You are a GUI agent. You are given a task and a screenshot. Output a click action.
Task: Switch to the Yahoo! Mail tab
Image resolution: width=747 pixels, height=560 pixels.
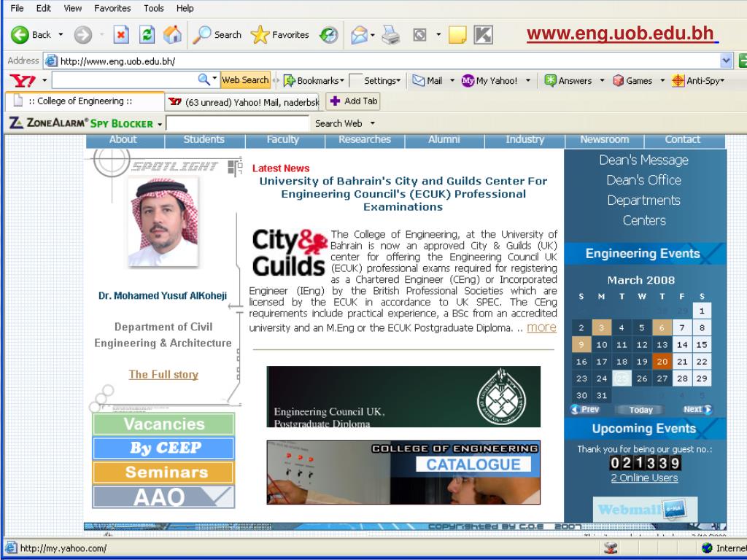[243, 101]
